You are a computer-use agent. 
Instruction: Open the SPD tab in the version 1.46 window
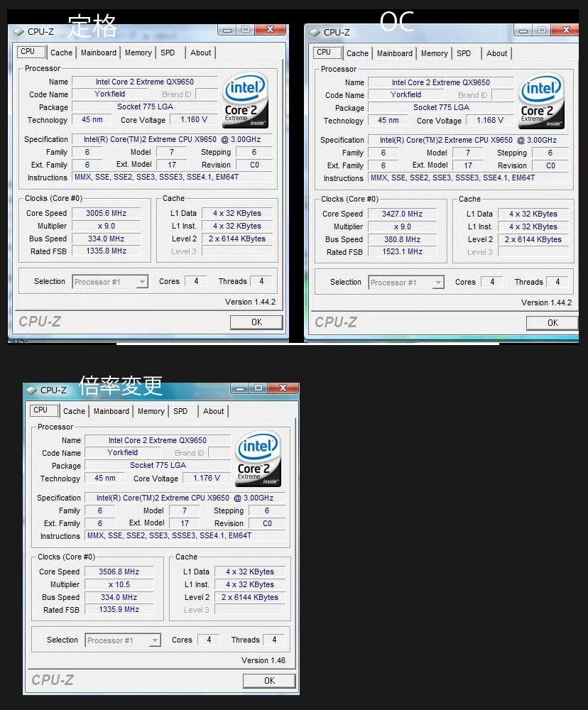(180, 411)
